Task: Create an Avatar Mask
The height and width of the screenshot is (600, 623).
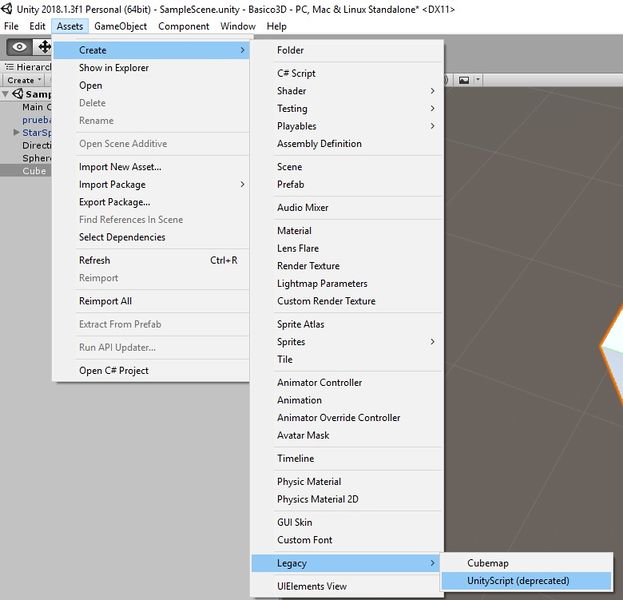Action: click(347, 435)
